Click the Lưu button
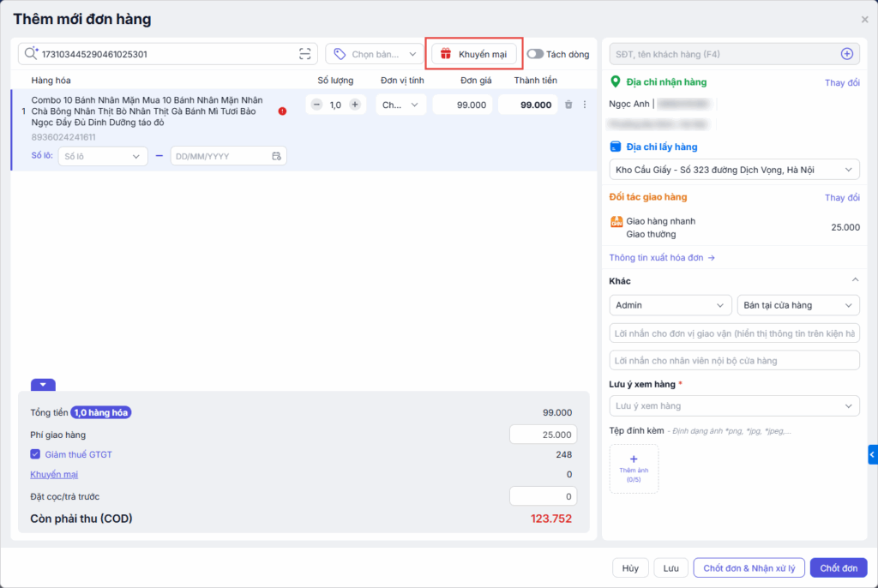The height and width of the screenshot is (588, 878). (671, 567)
